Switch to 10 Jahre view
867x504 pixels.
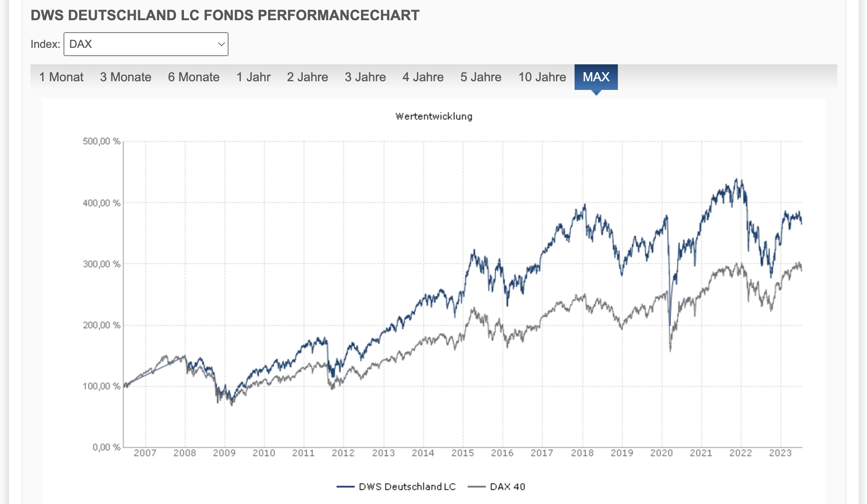pyautogui.click(x=542, y=77)
